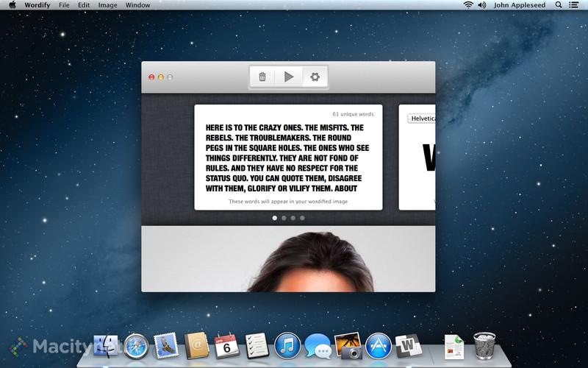Select the first page indicator dot

pos(275,218)
